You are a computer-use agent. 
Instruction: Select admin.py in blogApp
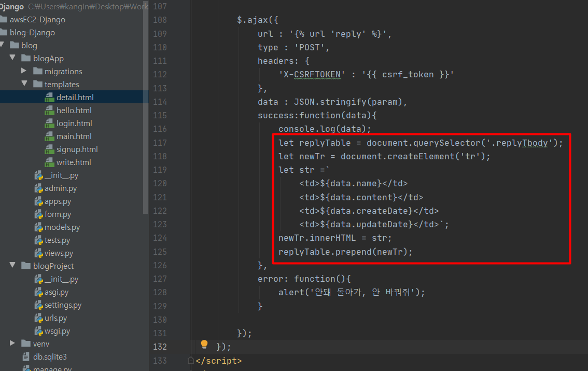pos(60,188)
